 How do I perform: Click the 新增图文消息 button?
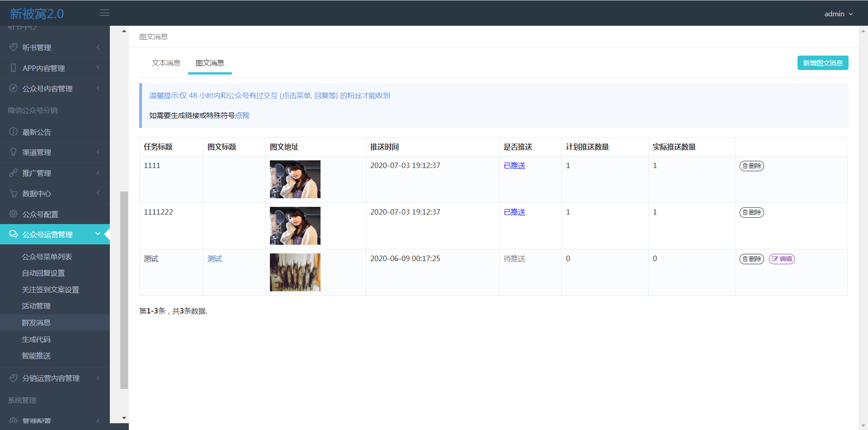(823, 63)
